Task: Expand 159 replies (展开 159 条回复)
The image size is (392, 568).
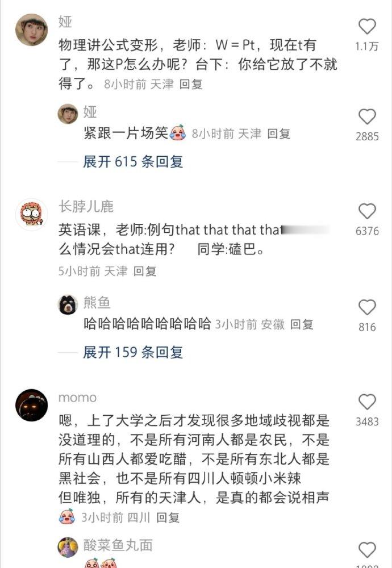Action: click(133, 352)
